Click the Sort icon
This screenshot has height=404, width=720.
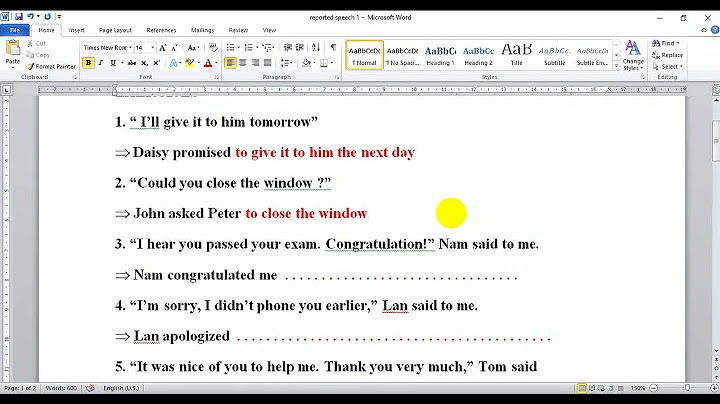(316, 47)
